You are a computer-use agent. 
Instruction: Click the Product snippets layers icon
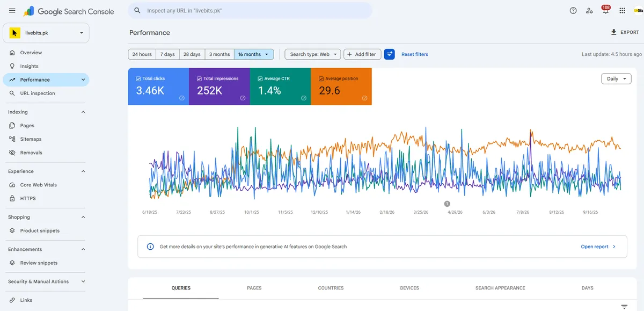12,230
